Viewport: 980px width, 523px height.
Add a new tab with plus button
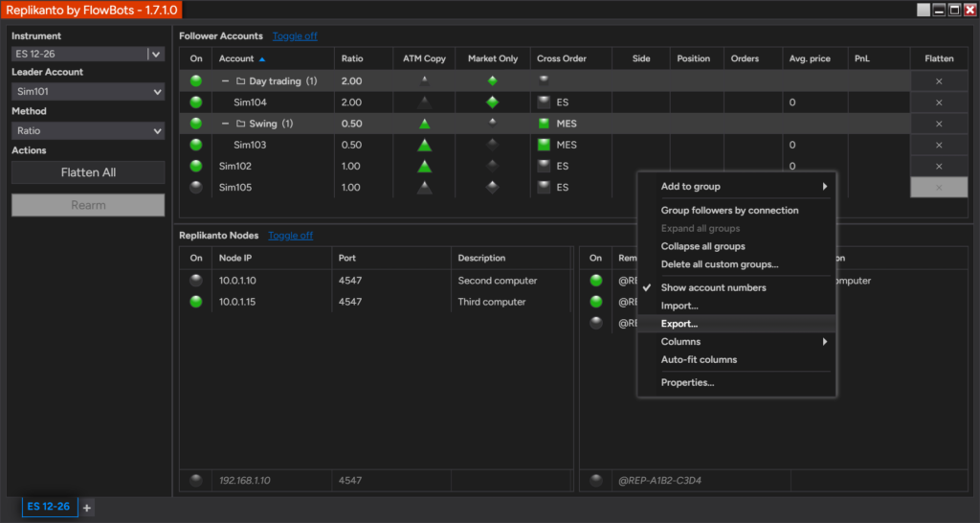(x=87, y=508)
